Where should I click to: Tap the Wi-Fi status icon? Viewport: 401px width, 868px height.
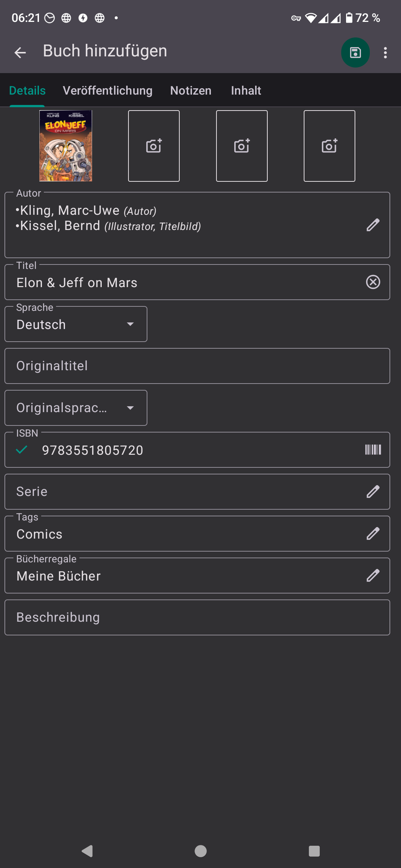click(311, 18)
